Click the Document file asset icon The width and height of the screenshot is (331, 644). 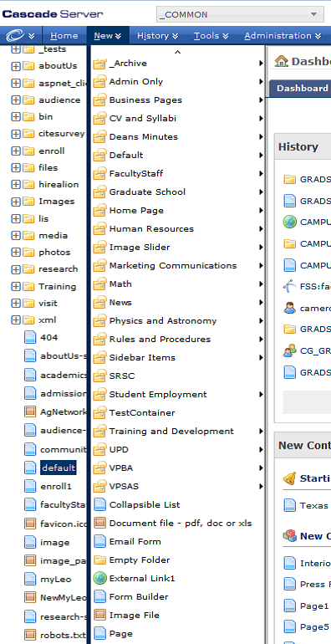coord(99,524)
